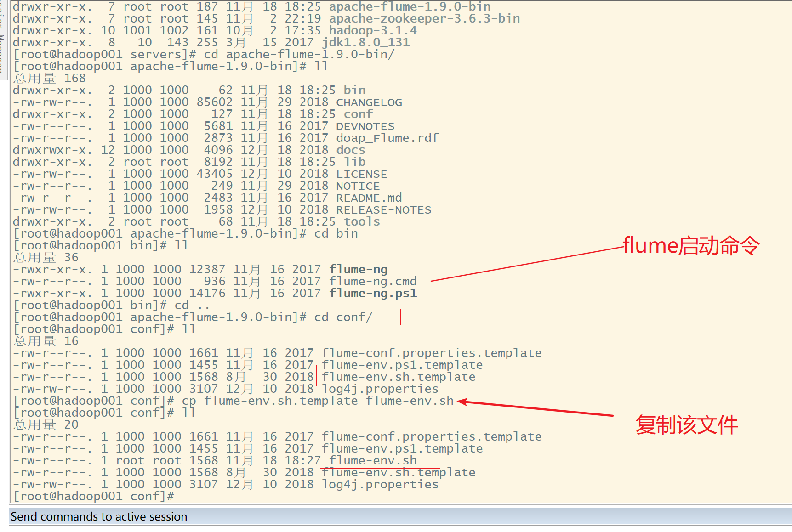
Task: Select the flume-ng.cmd file name
Action: pyautogui.click(x=373, y=282)
